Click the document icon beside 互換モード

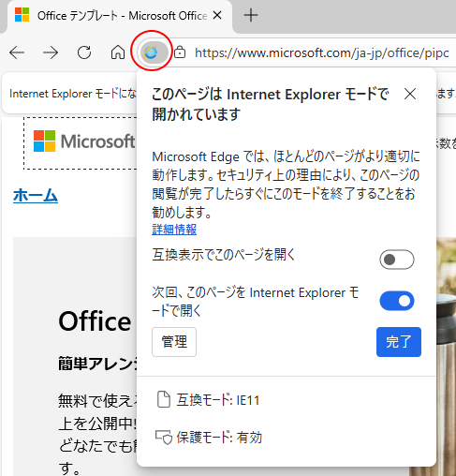click(164, 399)
